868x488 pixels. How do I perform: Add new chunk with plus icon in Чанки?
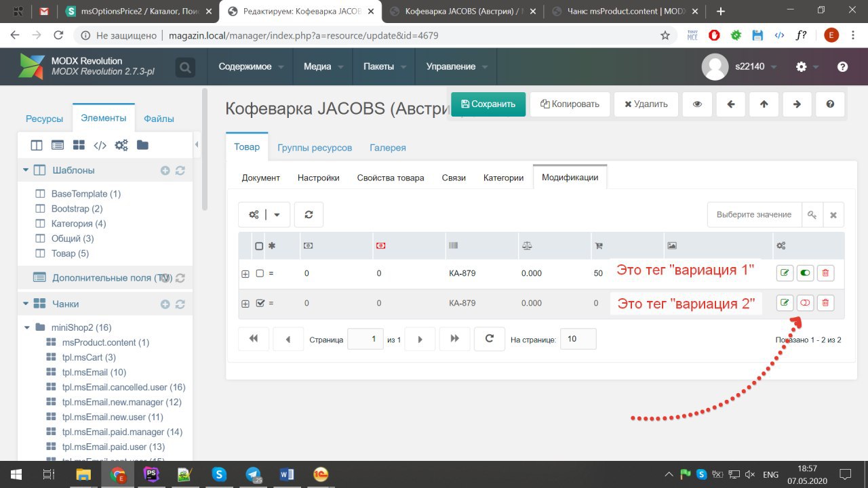pyautogui.click(x=165, y=304)
